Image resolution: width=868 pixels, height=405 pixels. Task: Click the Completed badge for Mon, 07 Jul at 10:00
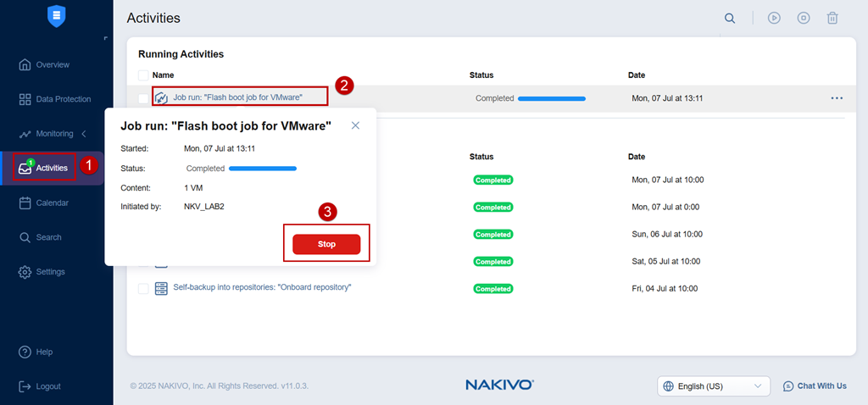coord(492,180)
